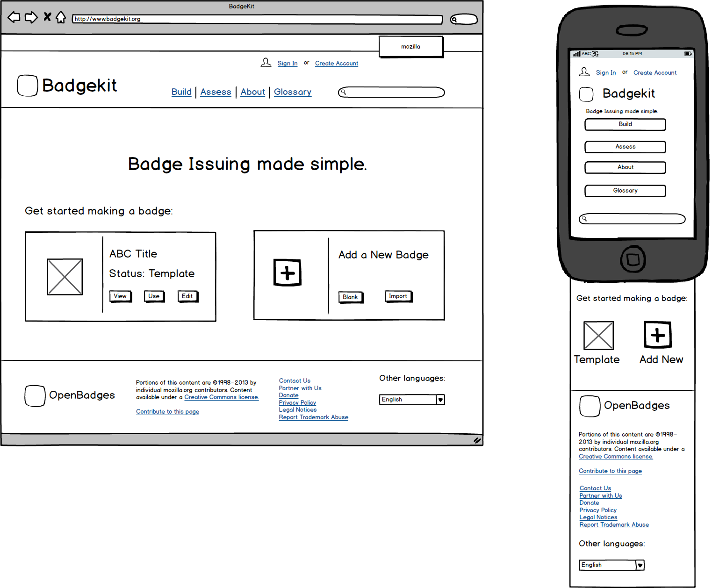Click the browser URL address bar
The image size is (712, 588).
pos(258,19)
